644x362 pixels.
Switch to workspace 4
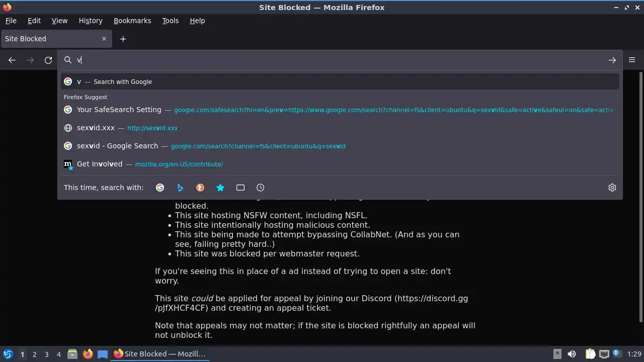pyautogui.click(x=58, y=354)
